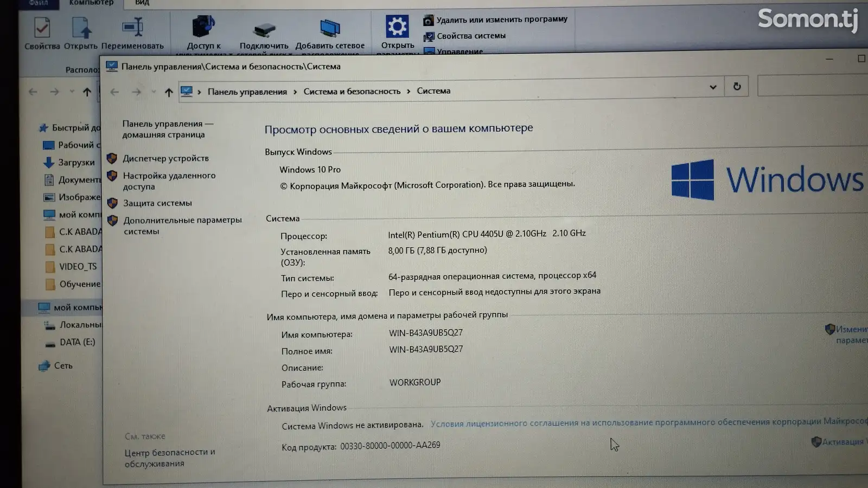Select product ID 00330-80000-00000-AA269 text
868x488 pixels.
pos(390,445)
